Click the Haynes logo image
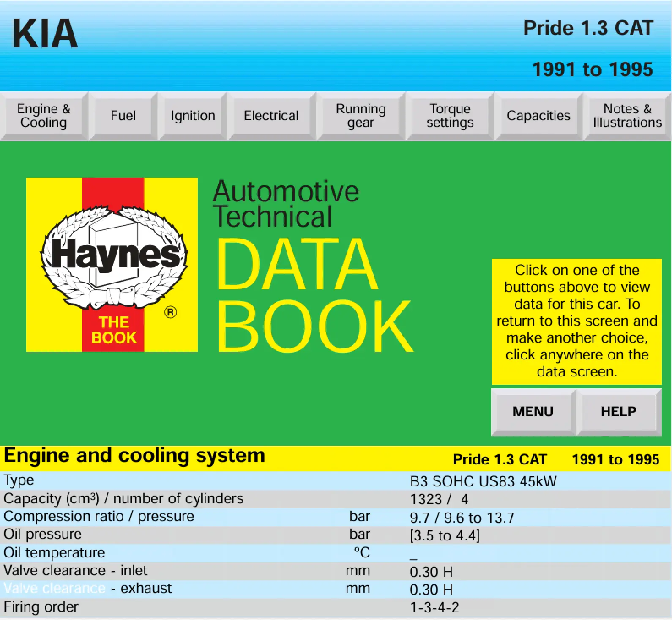The image size is (672, 620). point(112,265)
